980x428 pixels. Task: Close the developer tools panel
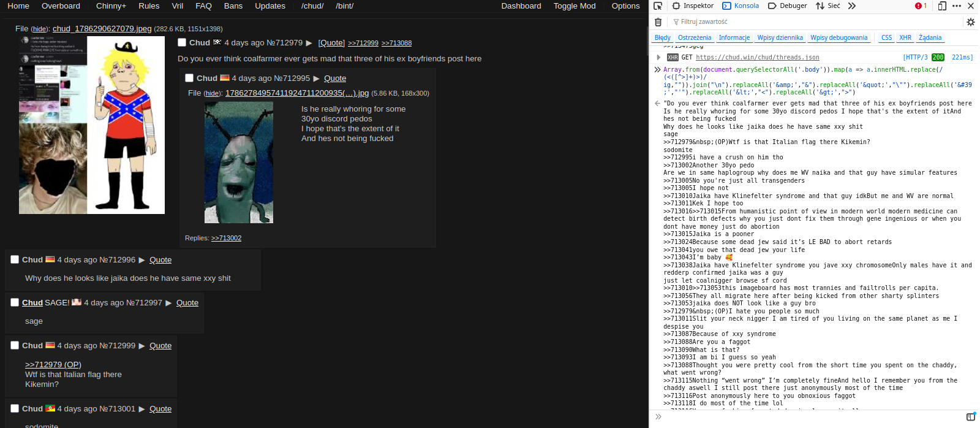click(971, 6)
